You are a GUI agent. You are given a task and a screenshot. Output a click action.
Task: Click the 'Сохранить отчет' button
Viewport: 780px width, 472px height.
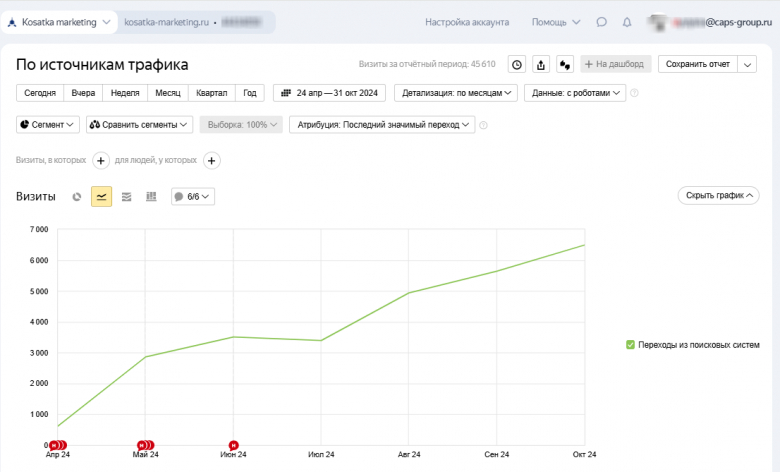coord(697,65)
